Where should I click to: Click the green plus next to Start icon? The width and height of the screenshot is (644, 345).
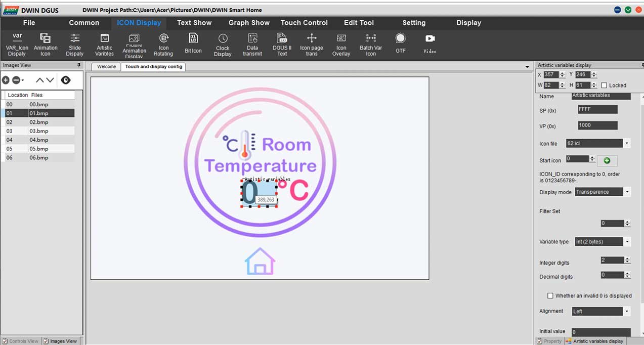[607, 160]
